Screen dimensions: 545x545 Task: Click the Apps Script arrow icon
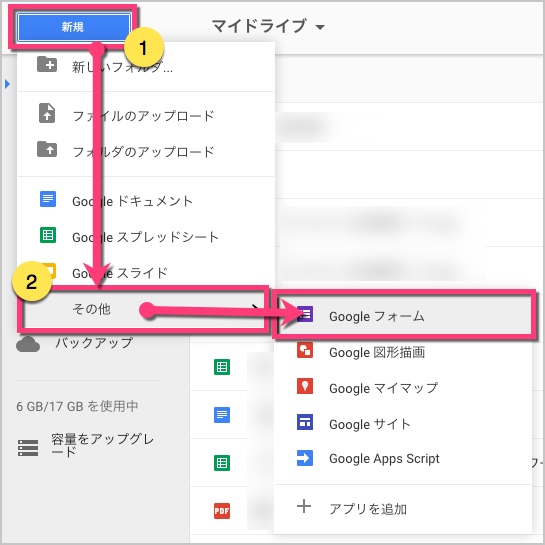pyautogui.click(x=305, y=458)
